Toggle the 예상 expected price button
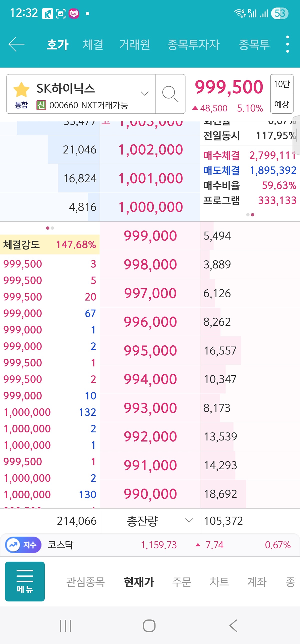Image resolution: width=300 pixels, height=644 pixels. pyautogui.click(x=282, y=104)
